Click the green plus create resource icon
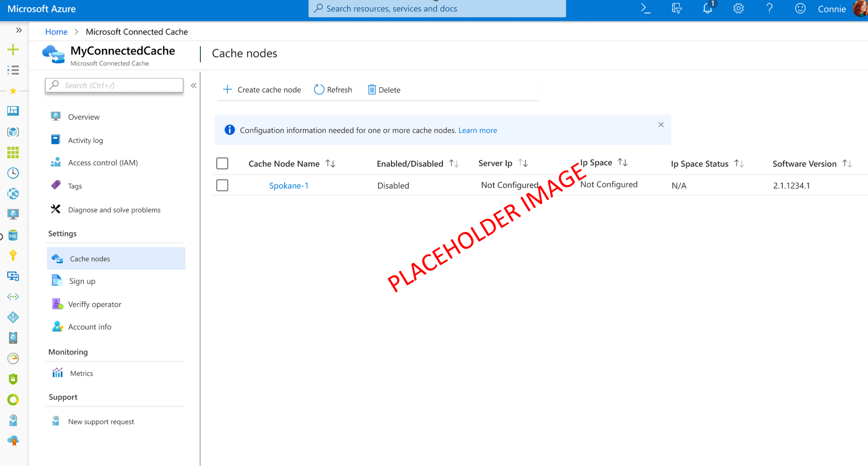The image size is (868, 466). pos(13,49)
